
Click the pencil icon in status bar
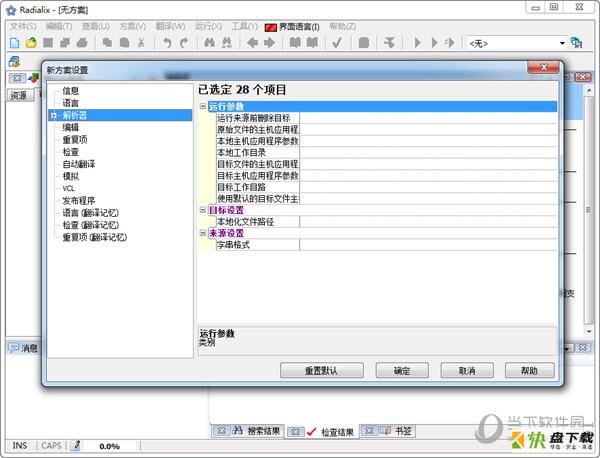(x=76, y=445)
